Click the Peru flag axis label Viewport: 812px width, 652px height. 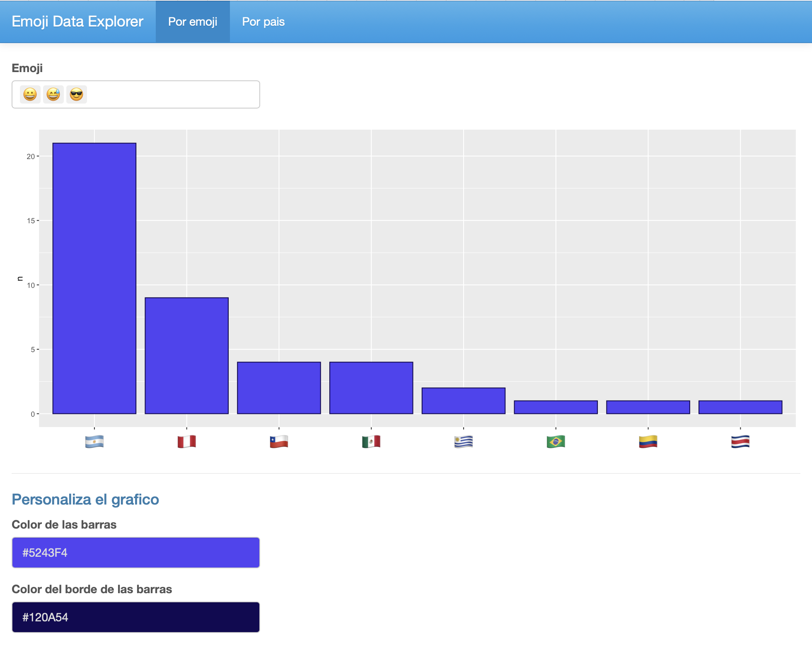[186, 442]
